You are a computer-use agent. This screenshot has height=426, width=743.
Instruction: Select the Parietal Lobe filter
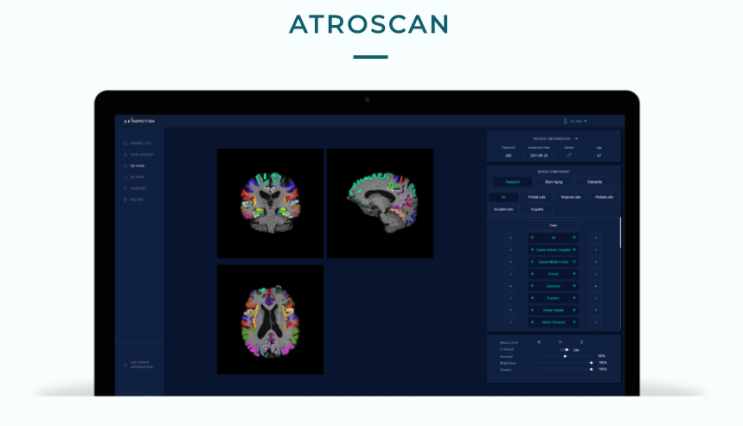tap(604, 197)
